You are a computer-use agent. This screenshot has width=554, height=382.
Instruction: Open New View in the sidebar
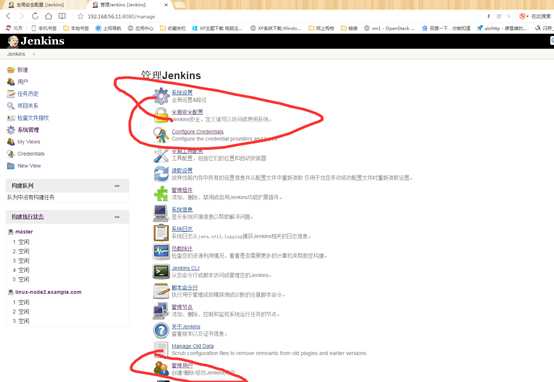click(29, 166)
